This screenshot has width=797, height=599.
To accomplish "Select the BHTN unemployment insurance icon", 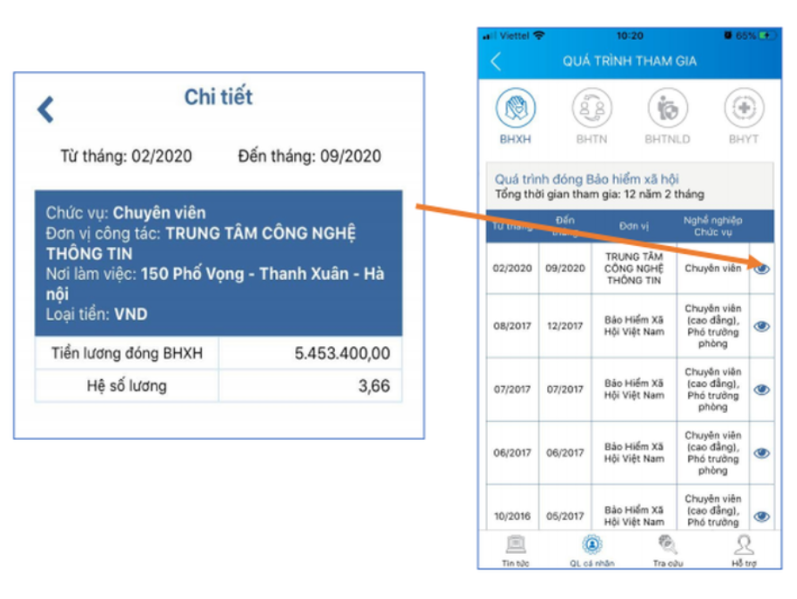I will point(591,107).
